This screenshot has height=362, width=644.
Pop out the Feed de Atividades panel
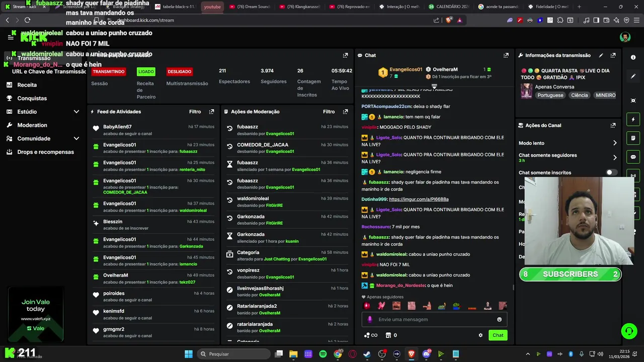(x=211, y=112)
